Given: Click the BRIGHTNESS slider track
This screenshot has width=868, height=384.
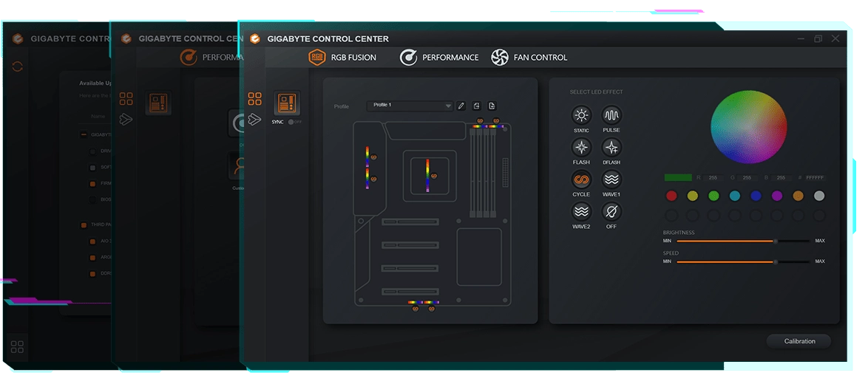Looking at the screenshot, I should 742,241.
